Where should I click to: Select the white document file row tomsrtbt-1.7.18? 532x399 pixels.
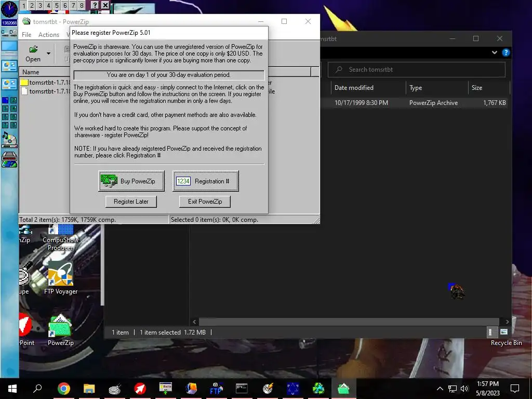(x=46, y=91)
